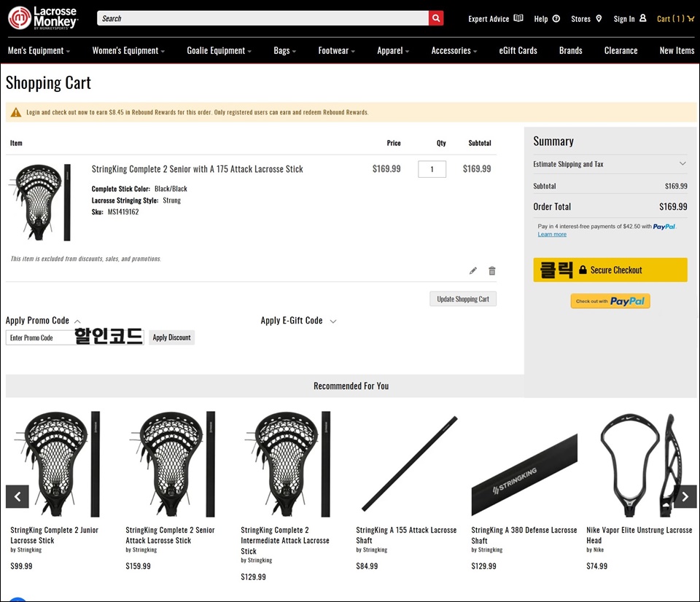Click Nike Vapor Elite Unstrung Lacrosse Head title
The width and height of the screenshot is (700, 602).
pos(639,535)
